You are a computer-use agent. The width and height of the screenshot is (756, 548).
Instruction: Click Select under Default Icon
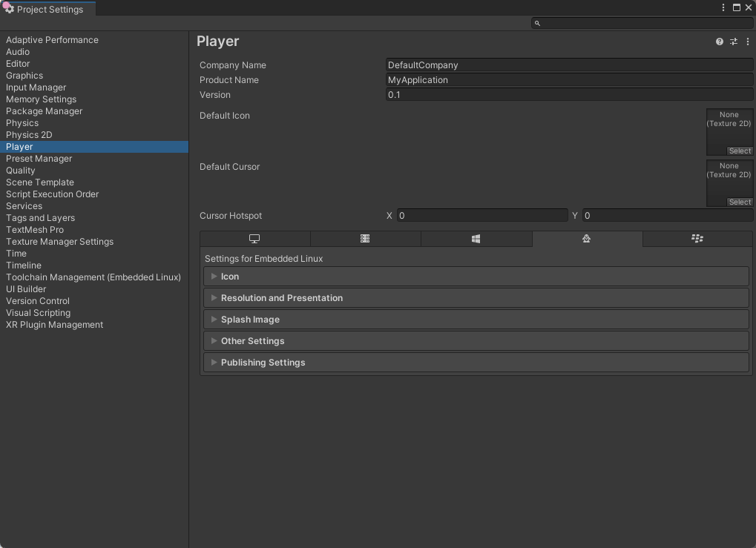pyautogui.click(x=739, y=151)
